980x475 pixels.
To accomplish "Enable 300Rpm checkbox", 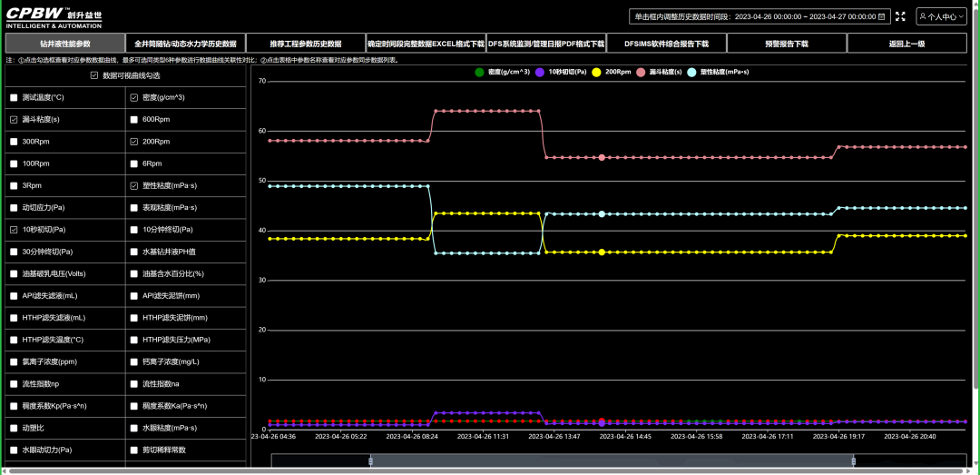I will [14, 142].
